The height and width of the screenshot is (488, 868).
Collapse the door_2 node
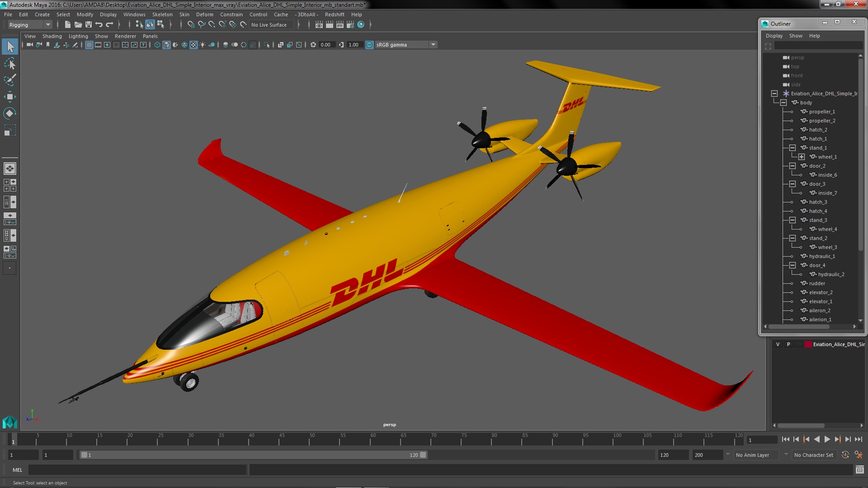pyautogui.click(x=793, y=166)
